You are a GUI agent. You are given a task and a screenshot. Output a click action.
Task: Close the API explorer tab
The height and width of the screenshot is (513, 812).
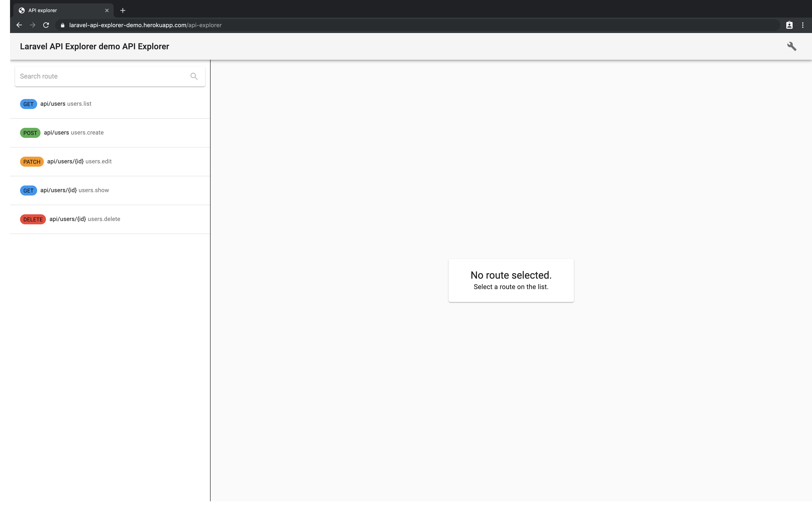(107, 10)
